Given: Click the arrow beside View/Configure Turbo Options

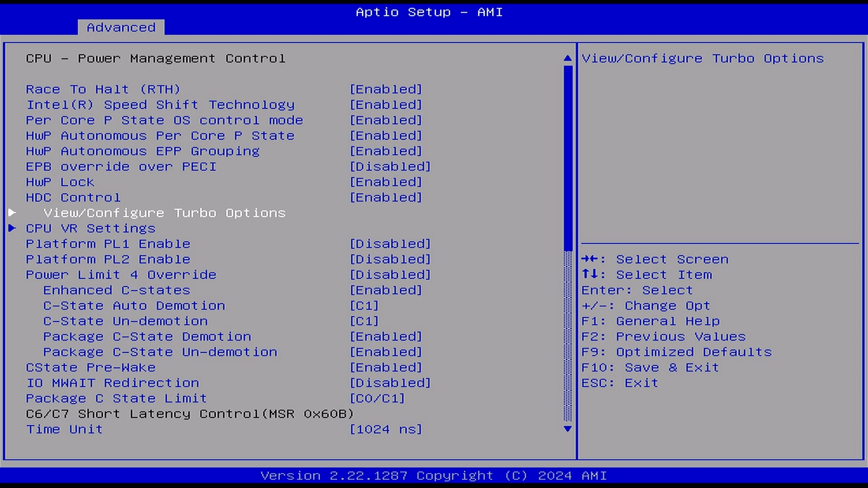Looking at the screenshot, I should (x=12, y=212).
